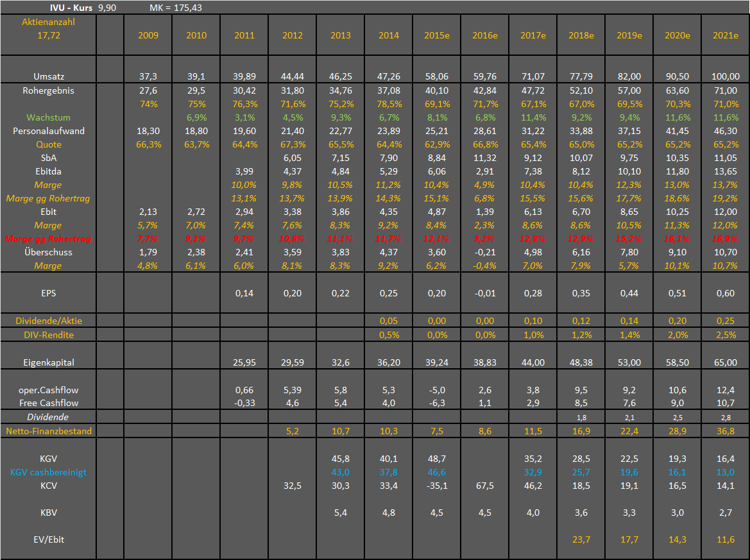Click the red "Marge gg Rohertrag" label

(x=48, y=239)
